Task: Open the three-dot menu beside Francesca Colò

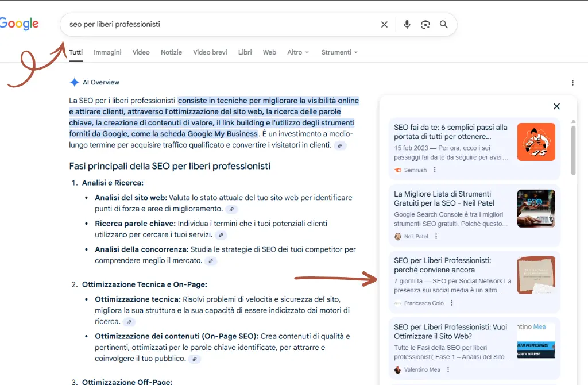Action: (451, 303)
